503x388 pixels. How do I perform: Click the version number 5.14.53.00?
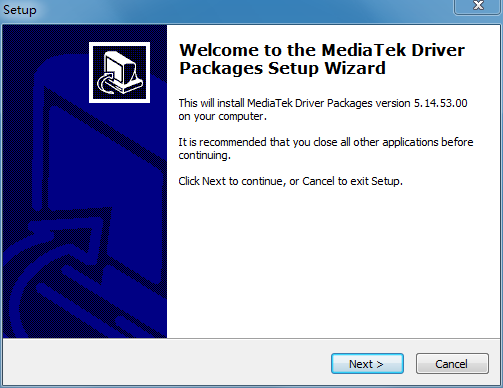click(x=440, y=103)
